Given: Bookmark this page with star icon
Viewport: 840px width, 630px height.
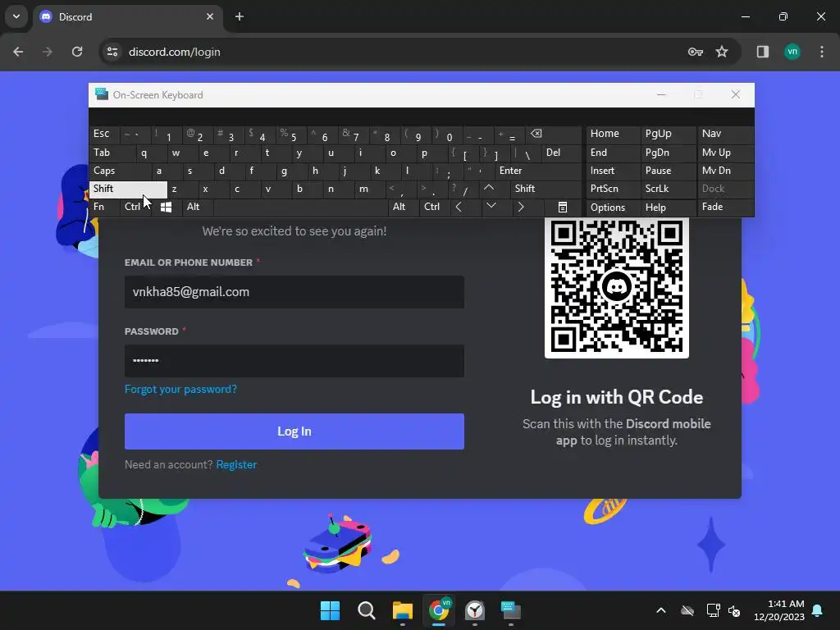Looking at the screenshot, I should click(722, 52).
